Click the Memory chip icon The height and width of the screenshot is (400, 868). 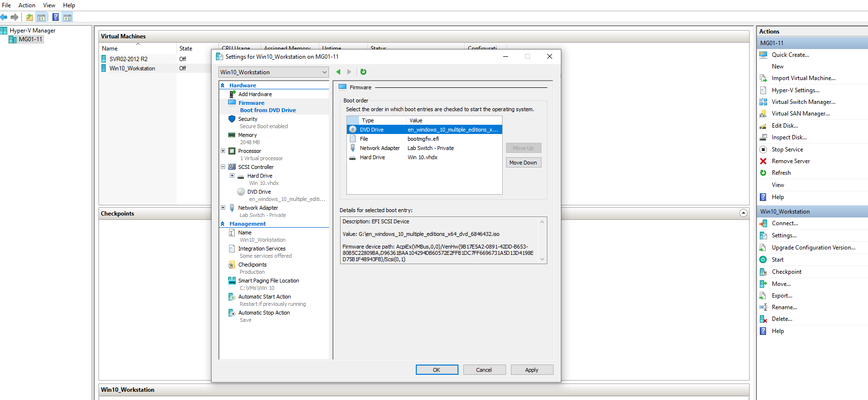pos(232,135)
